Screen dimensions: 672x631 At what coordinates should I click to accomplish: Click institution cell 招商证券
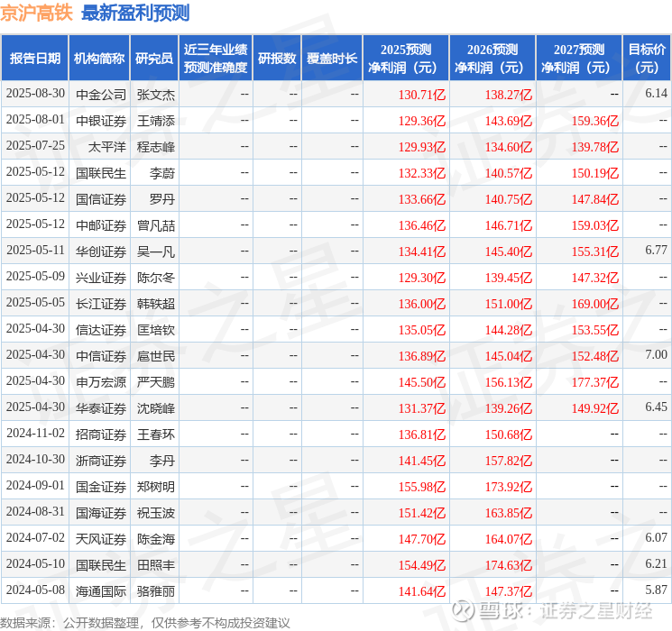click(x=101, y=434)
